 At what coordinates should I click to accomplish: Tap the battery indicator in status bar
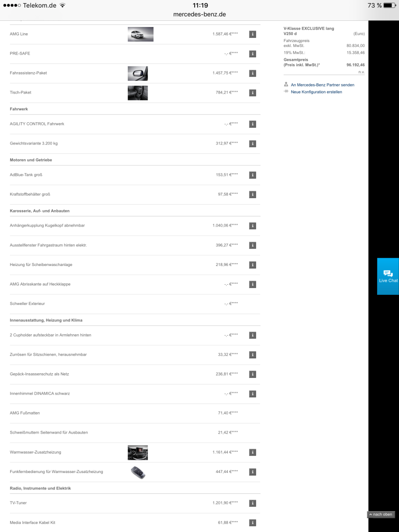(x=389, y=5)
